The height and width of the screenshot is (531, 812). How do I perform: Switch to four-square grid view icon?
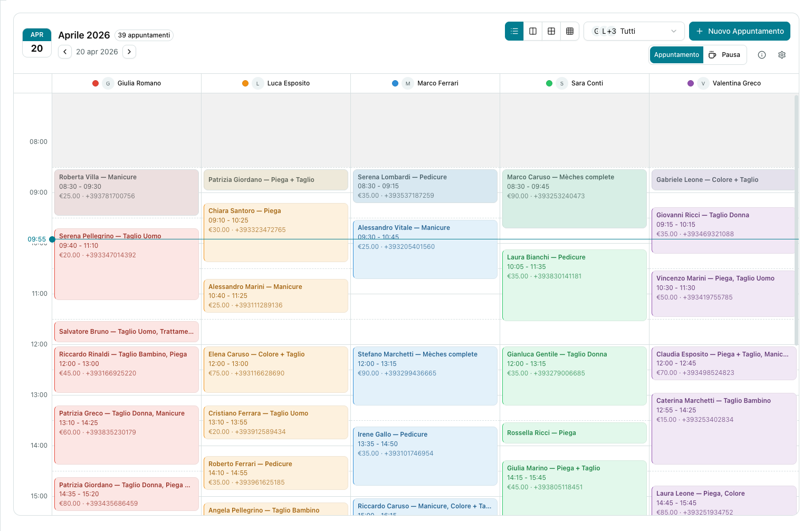[551, 31]
